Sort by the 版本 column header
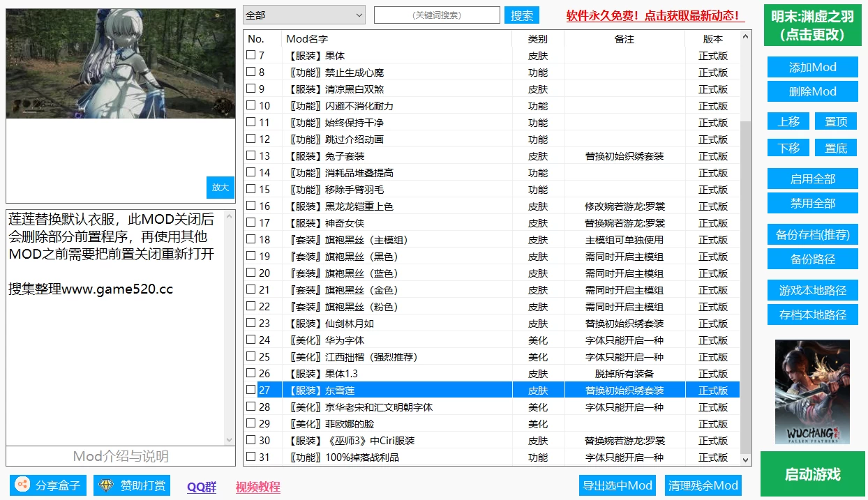 (x=712, y=39)
